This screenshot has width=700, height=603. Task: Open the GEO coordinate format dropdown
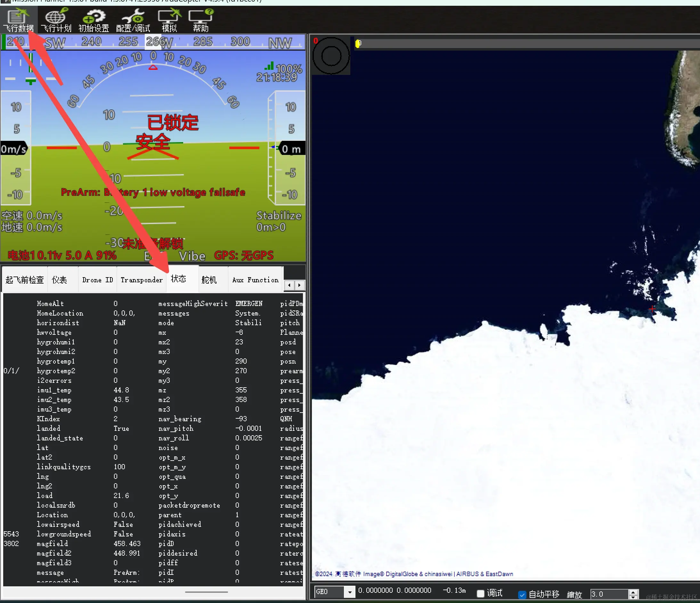(x=350, y=592)
